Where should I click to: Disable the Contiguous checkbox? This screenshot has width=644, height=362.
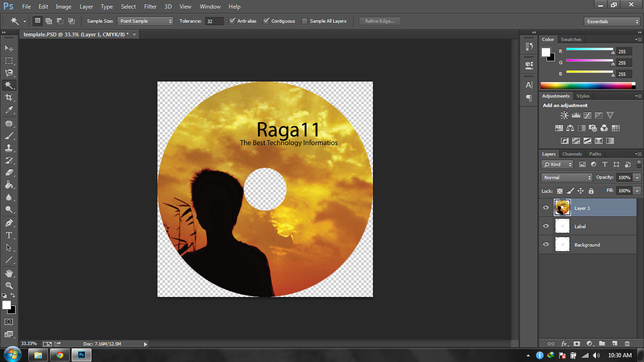[267, 21]
